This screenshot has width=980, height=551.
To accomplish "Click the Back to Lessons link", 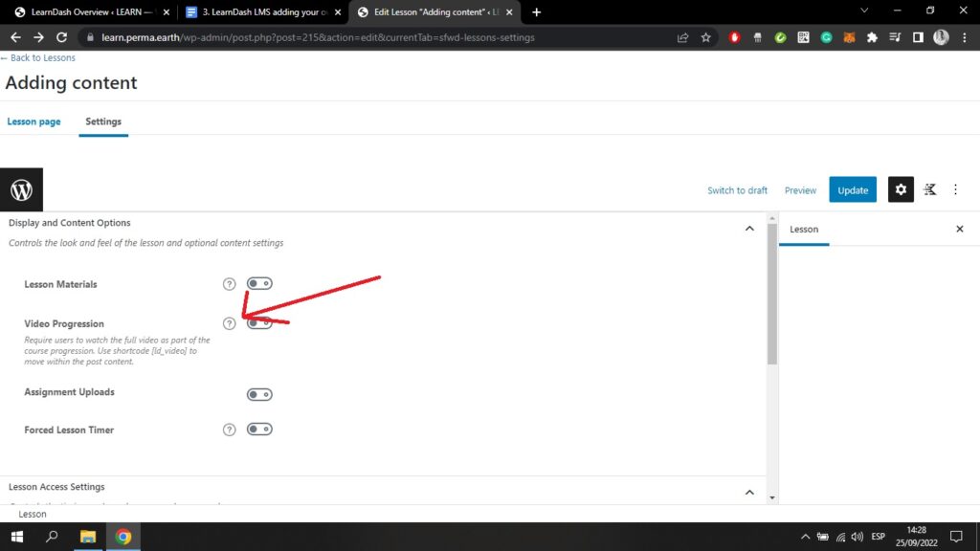I will tap(38, 58).
